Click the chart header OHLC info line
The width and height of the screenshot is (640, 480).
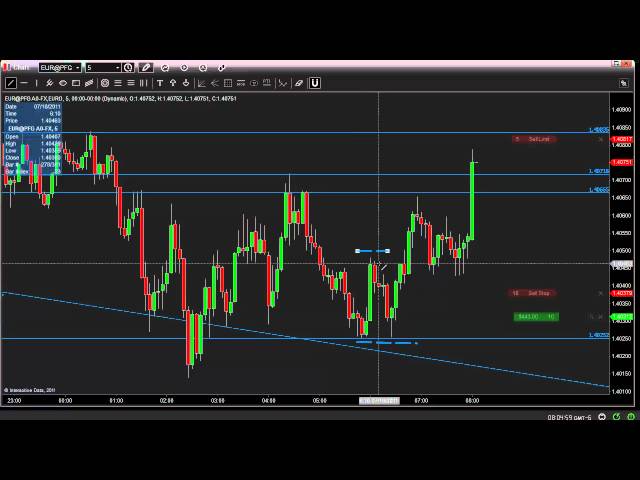[121, 98]
